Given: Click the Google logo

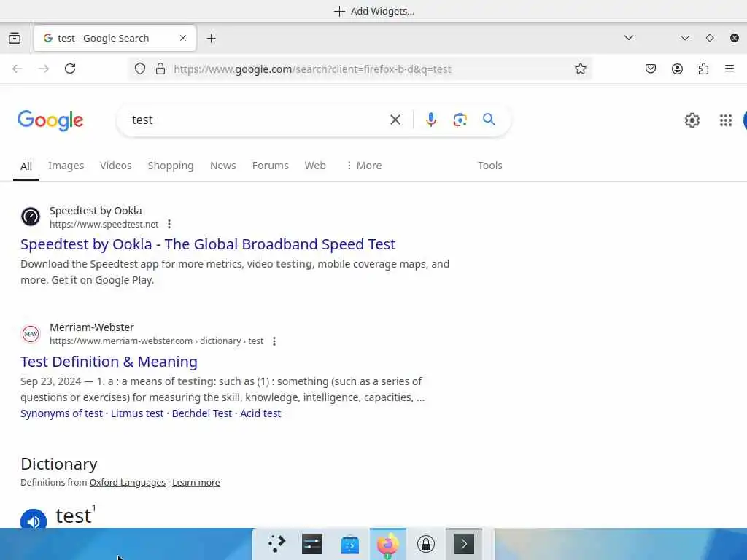Looking at the screenshot, I should point(50,120).
